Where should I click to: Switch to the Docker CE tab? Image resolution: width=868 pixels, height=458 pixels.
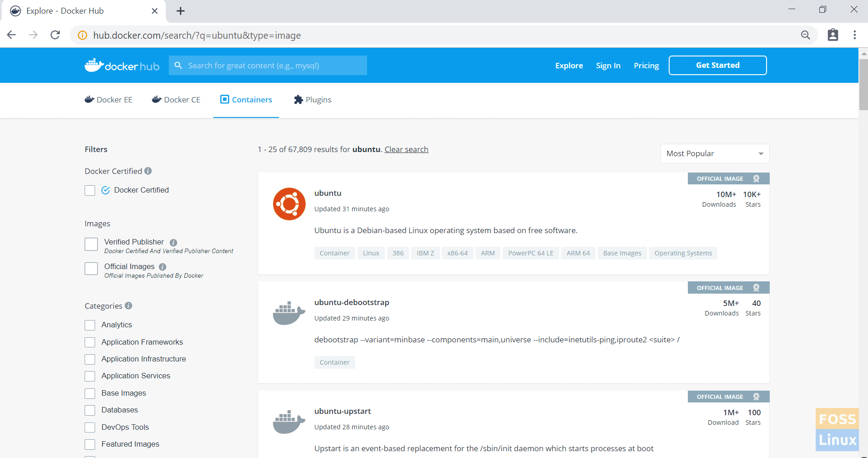tap(176, 100)
